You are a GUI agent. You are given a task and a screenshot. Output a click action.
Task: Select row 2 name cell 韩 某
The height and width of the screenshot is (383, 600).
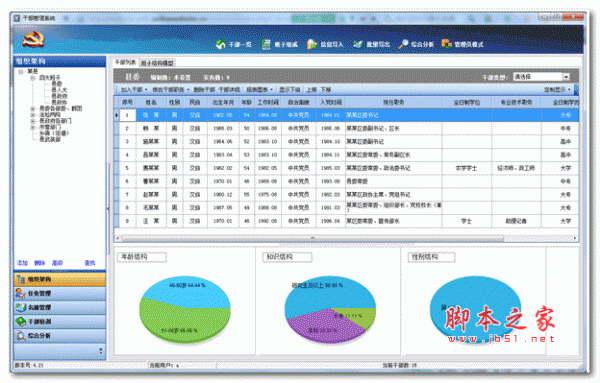click(x=151, y=128)
